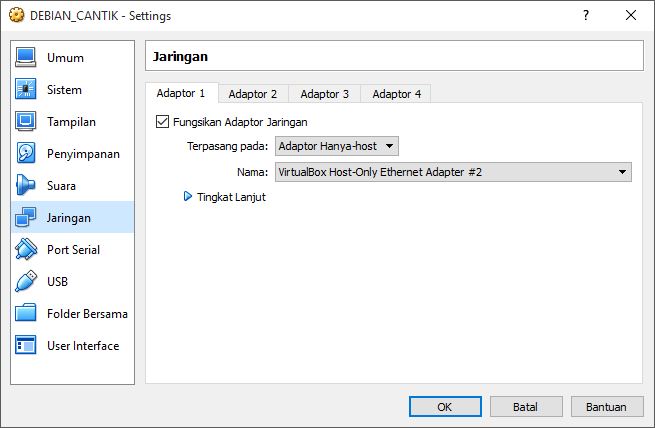Viewport: 655px width, 428px height.
Task: Click the USB label in sidebar
Action: tap(57, 281)
